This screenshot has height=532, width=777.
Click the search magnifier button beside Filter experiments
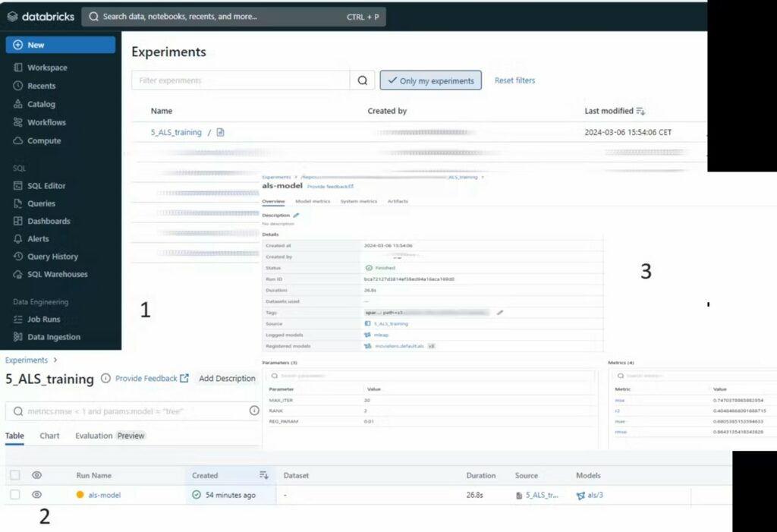coord(362,80)
